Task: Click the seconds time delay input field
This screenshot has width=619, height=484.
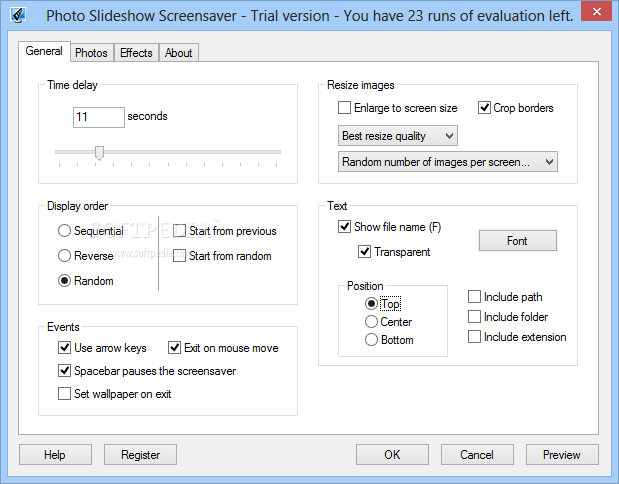Action: [x=99, y=117]
